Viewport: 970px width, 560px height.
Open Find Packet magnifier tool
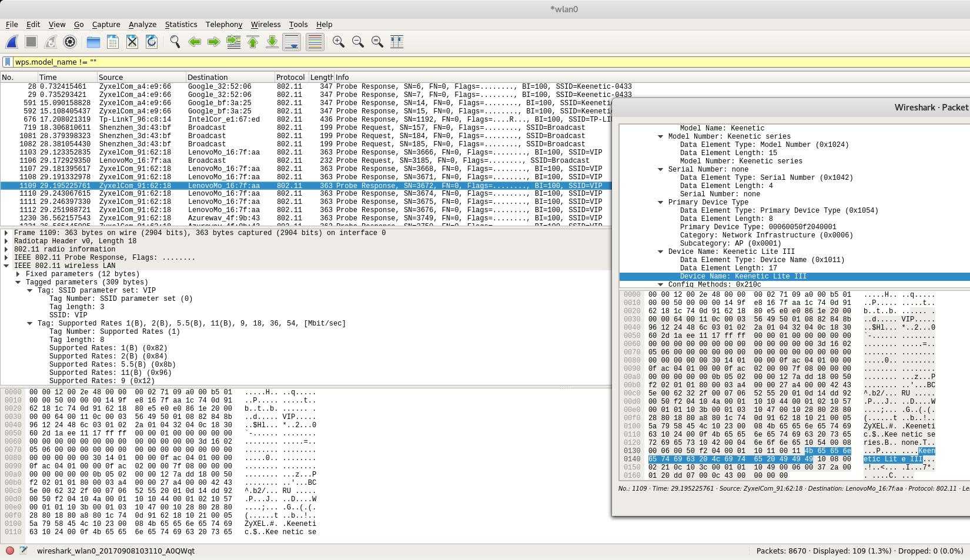[175, 42]
